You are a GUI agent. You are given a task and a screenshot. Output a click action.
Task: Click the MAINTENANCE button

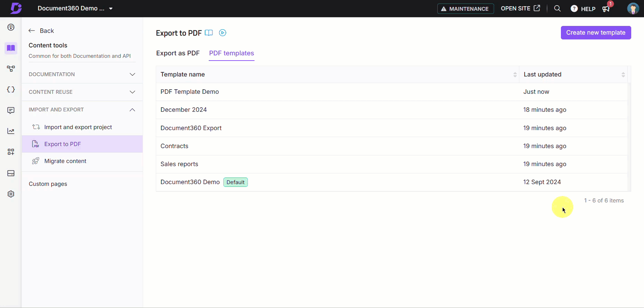point(466,9)
